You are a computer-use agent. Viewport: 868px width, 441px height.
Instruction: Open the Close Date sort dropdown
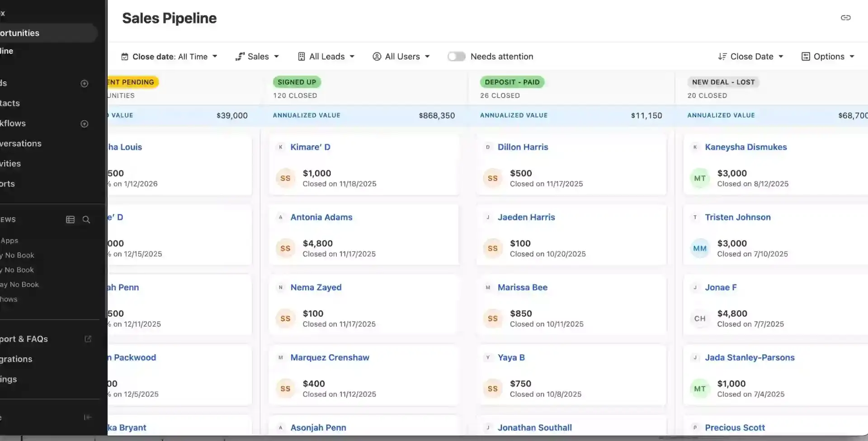tap(750, 57)
